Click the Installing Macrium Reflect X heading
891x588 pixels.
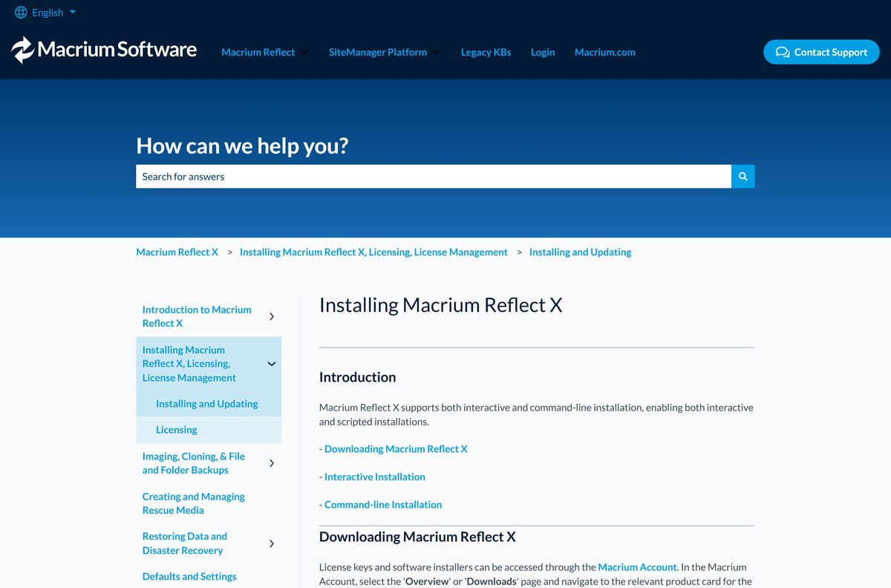[440, 305]
